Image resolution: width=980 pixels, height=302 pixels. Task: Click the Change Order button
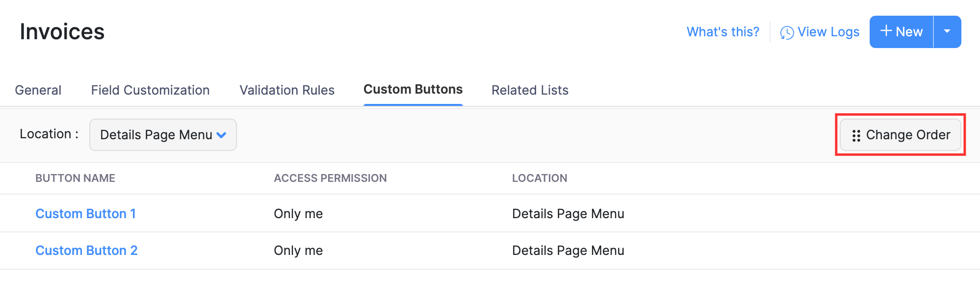pos(900,135)
